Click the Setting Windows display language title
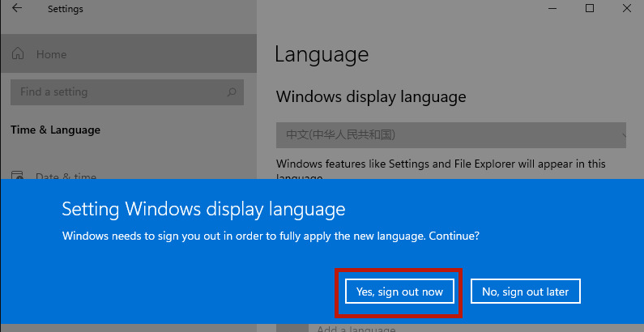Image resolution: width=644 pixels, height=332 pixels. [203, 210]
